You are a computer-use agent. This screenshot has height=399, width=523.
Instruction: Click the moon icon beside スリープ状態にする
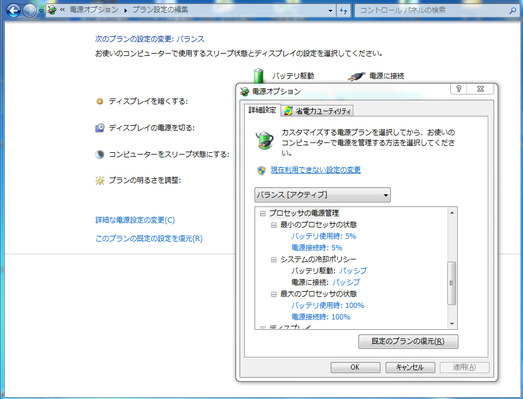(x=99, y=154)
